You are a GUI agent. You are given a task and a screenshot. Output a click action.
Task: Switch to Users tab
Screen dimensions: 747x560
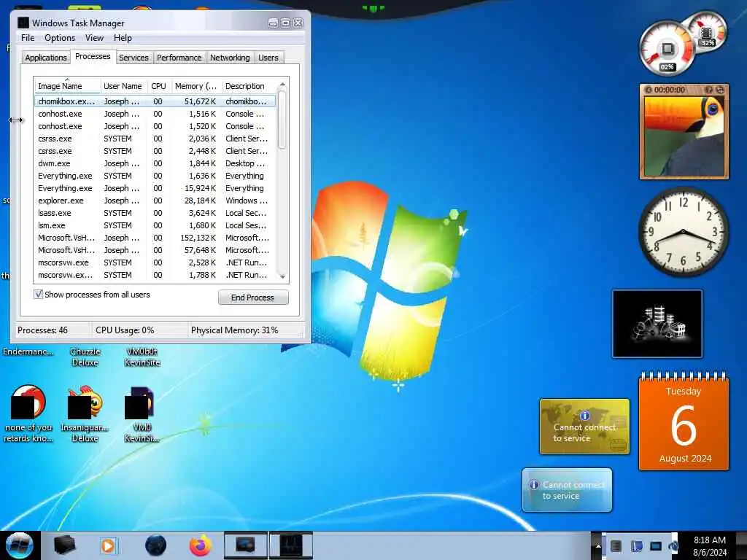[268, 58]
